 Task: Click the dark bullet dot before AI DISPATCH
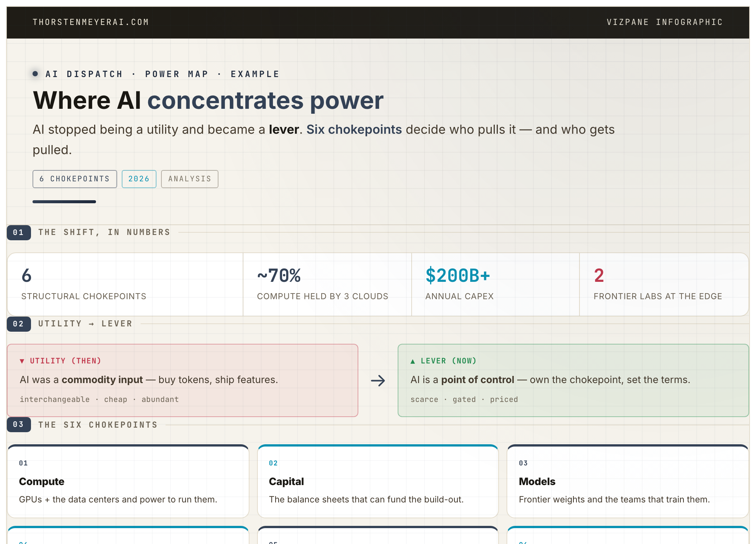click(x=35, y=74)
